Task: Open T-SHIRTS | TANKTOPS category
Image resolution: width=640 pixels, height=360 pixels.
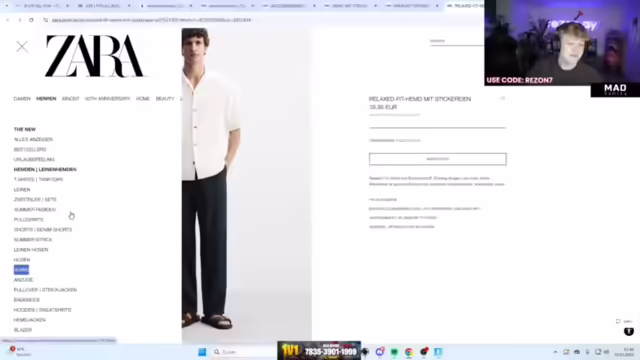Action: [38, 180]
